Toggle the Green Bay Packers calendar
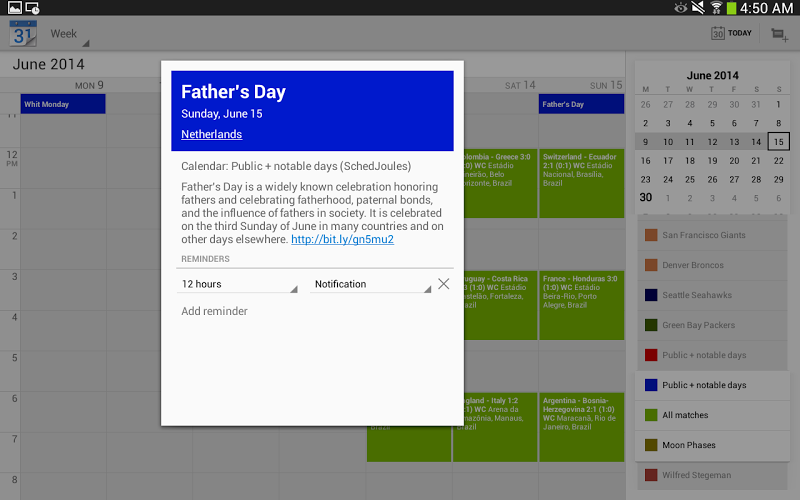 (712, 325)
